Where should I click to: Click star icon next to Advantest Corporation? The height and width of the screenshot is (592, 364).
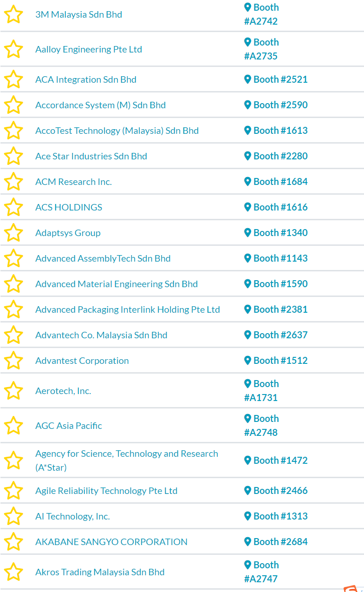[x=13, y=361]
